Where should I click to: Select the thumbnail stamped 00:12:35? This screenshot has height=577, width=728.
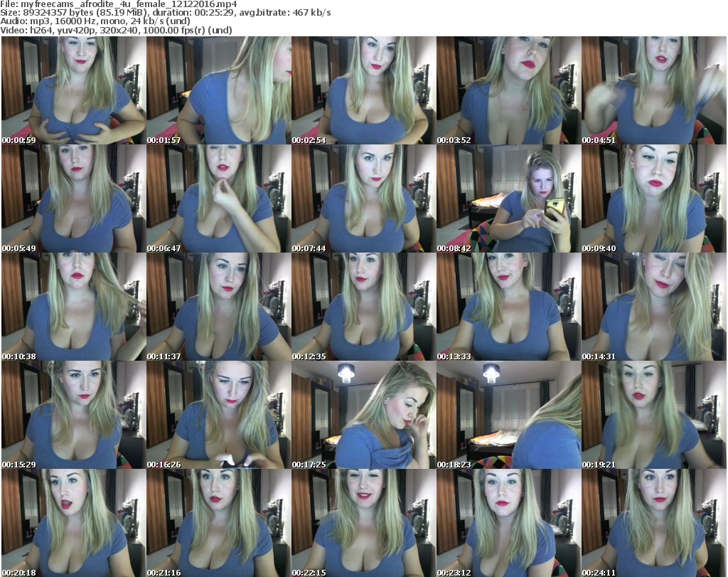coord(363,307)
